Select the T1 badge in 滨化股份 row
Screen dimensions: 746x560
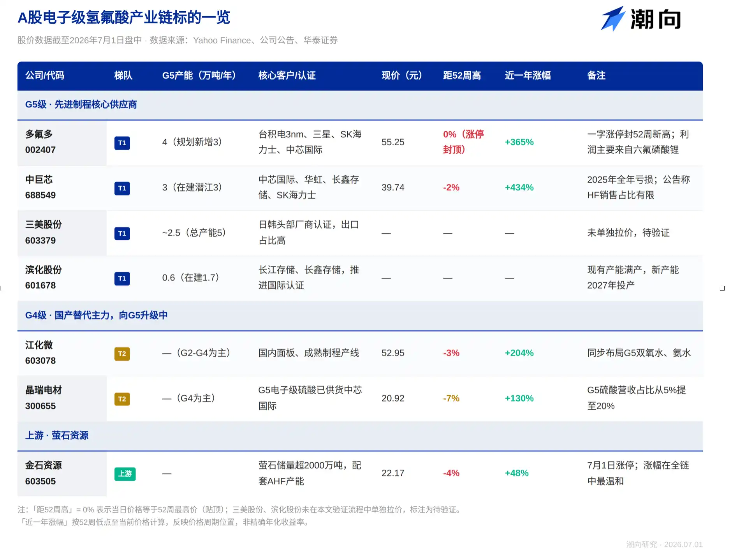pyautogui.click(x=122, y=278)
